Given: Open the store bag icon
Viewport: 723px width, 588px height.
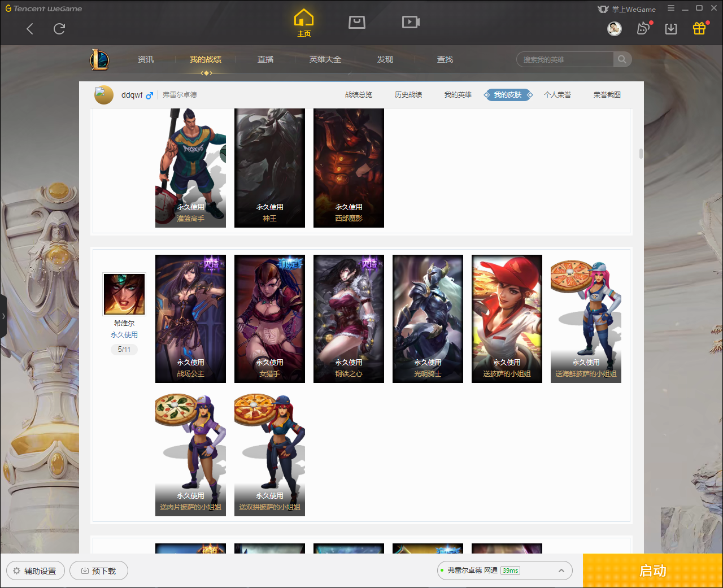Looking at the screenshot, I should [x=357, y=22].
